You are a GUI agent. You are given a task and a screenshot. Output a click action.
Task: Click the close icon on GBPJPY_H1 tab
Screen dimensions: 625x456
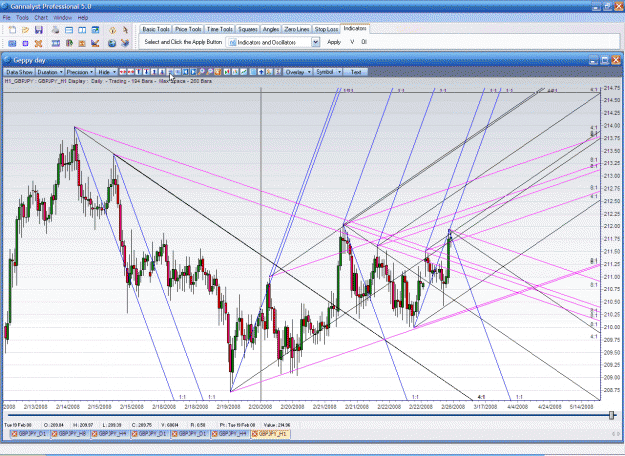(x=255, y=434)
